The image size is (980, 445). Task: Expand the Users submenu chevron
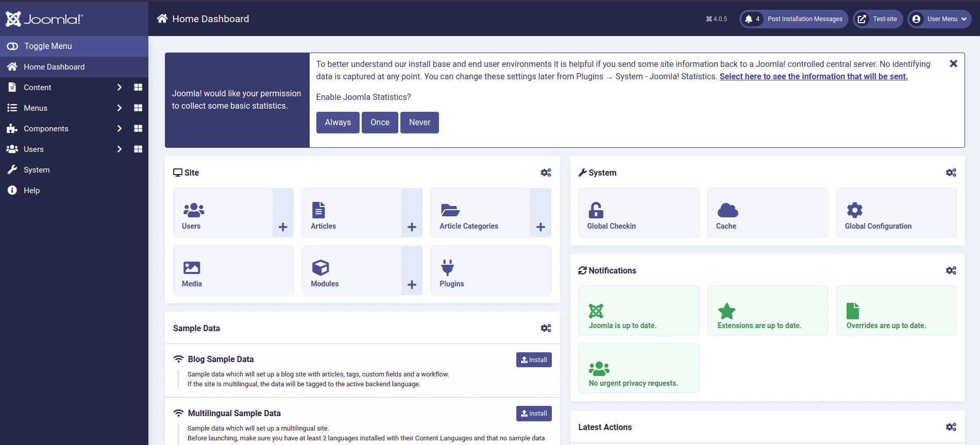[120, 149]
